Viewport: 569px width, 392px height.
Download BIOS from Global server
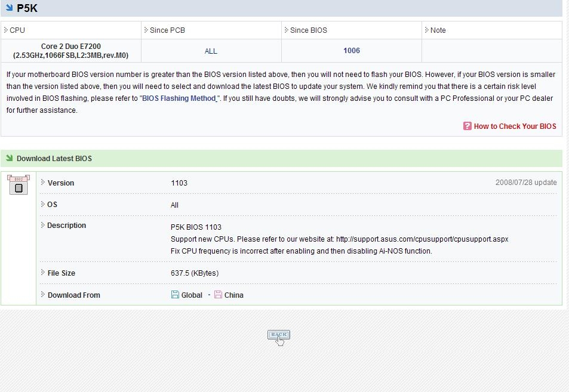pos(192,295)
